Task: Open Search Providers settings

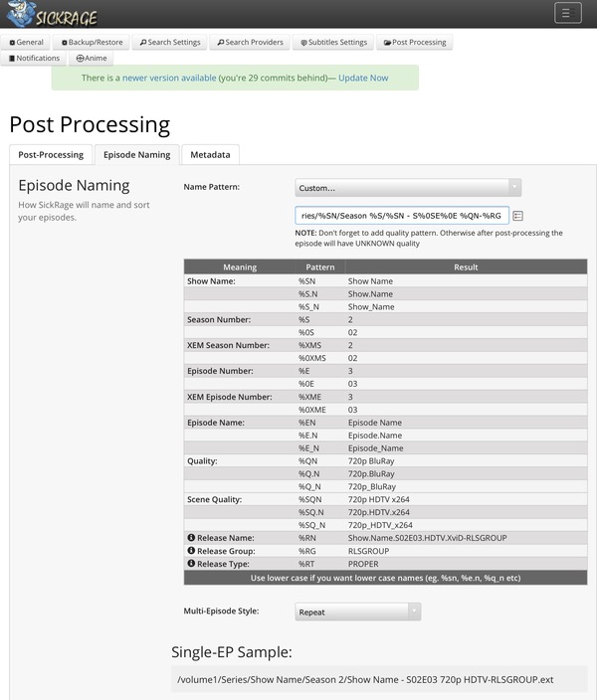Action: pyautogui.click(x=249, y=43)
